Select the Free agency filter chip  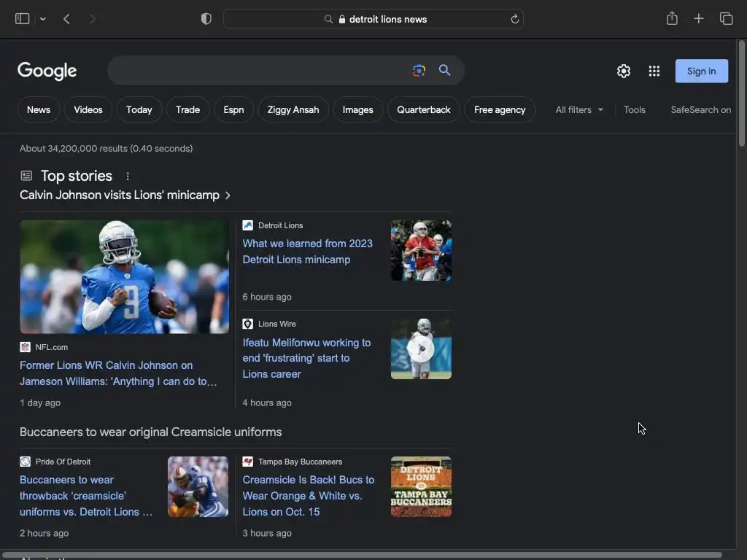pyautogui.click(x=500, y=109)
